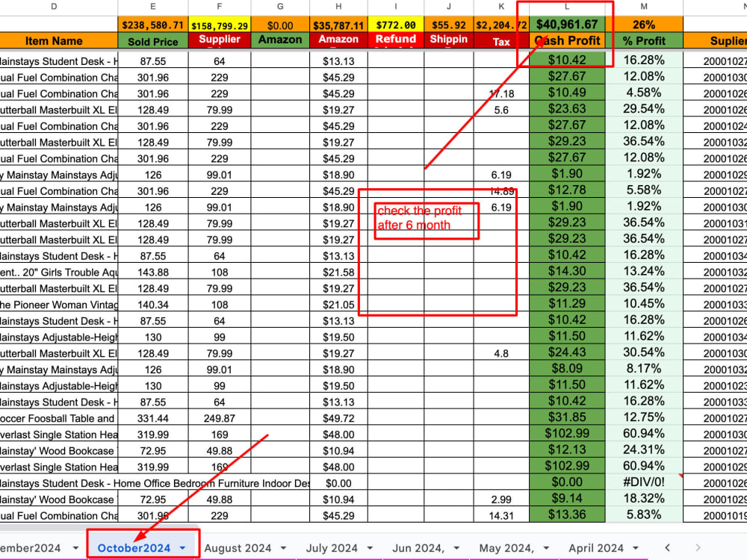The image size is (747, 560).
Task: Select the $14.30 cash profit cell
Action: pos(567,272)
